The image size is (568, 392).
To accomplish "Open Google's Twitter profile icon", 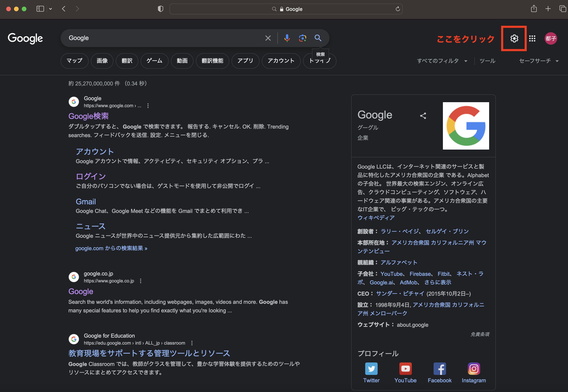I will pos(371,369).
